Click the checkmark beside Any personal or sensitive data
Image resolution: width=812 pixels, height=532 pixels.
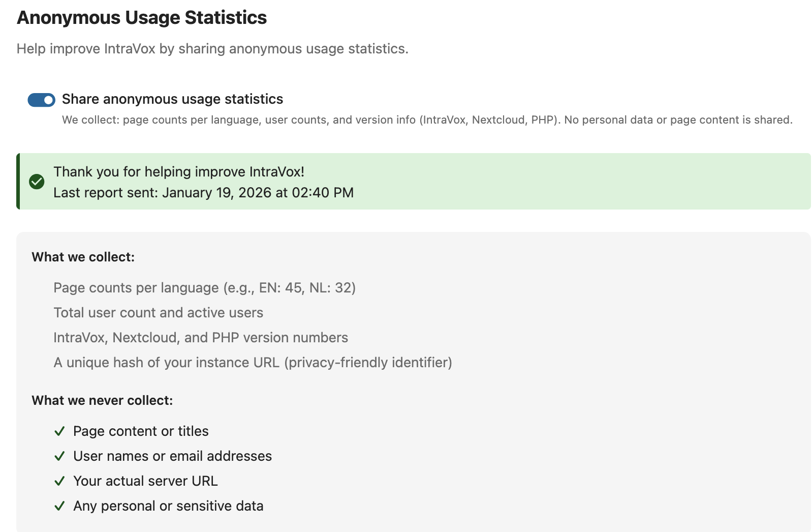click(59, 506)
